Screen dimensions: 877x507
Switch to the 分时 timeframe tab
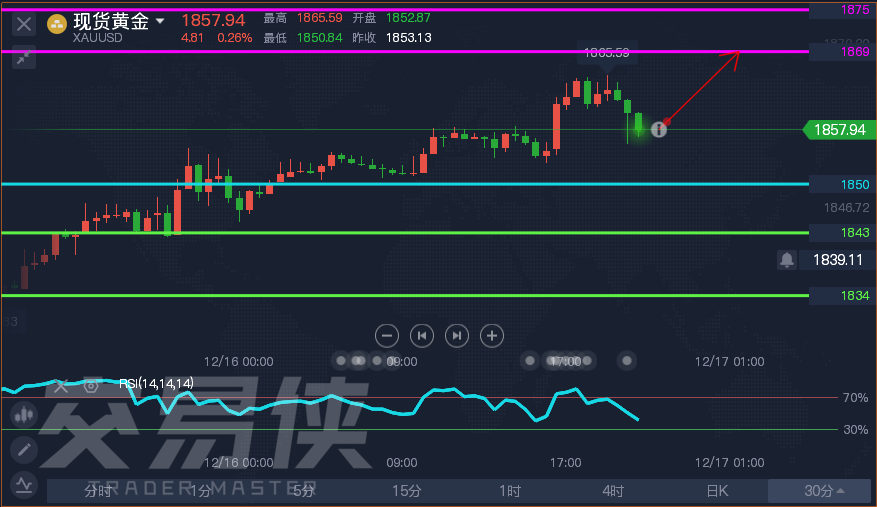point(98,491)
